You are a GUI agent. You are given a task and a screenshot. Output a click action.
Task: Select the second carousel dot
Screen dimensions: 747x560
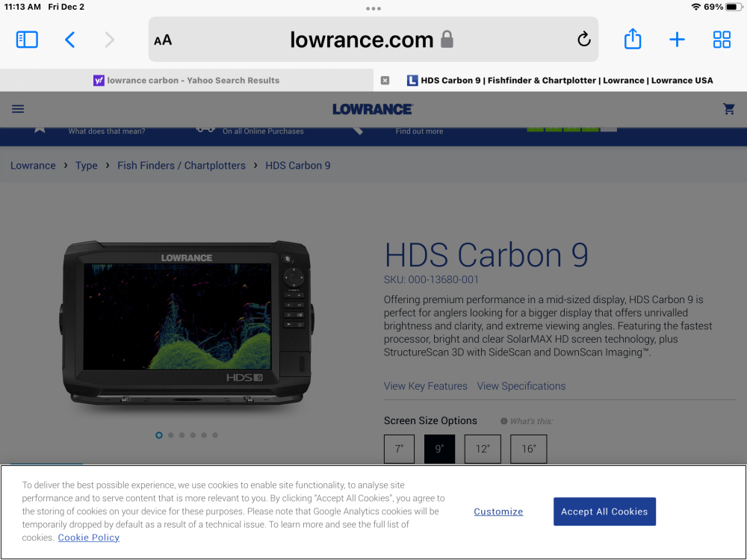coord(170,435)
